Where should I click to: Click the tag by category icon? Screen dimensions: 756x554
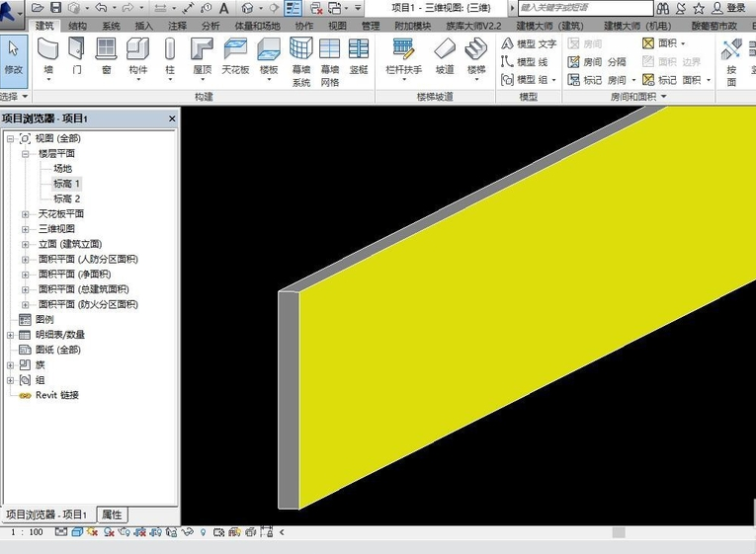(206, 8)
